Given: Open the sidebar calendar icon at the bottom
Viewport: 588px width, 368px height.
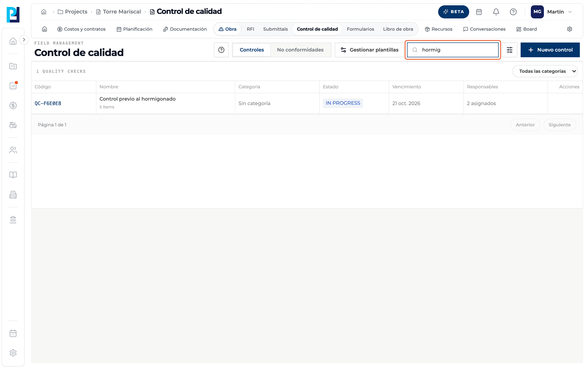Looking at the screenshot, I should [x=13, y=333].
